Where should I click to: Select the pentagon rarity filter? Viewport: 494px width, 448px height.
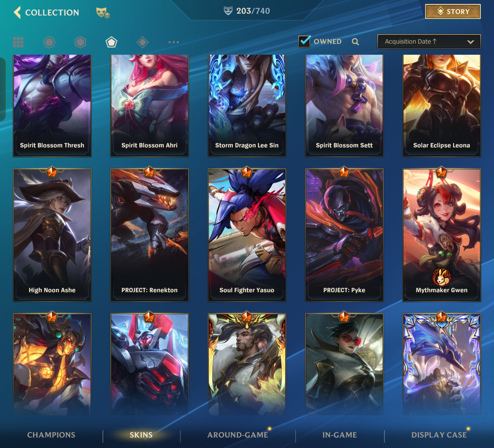112,42
